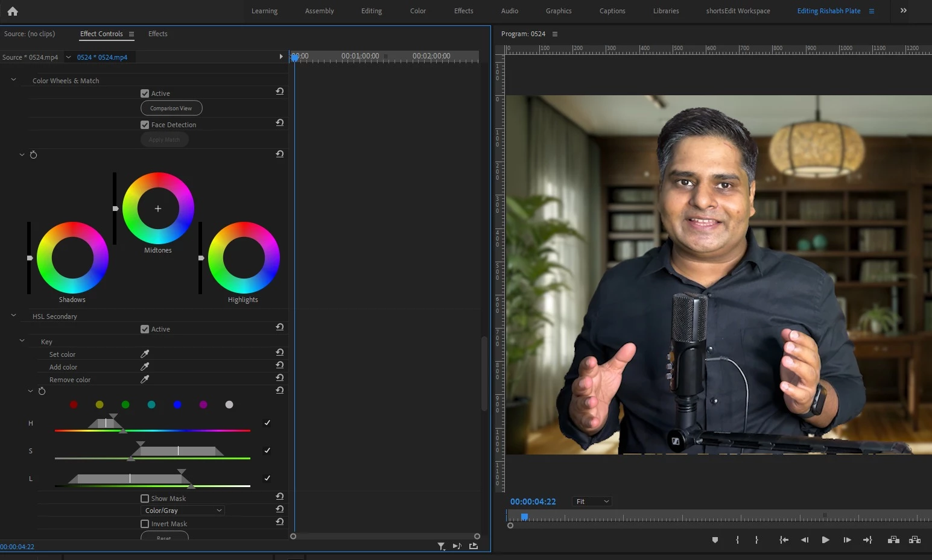Open the Effects panel tab

click(158, 34)
